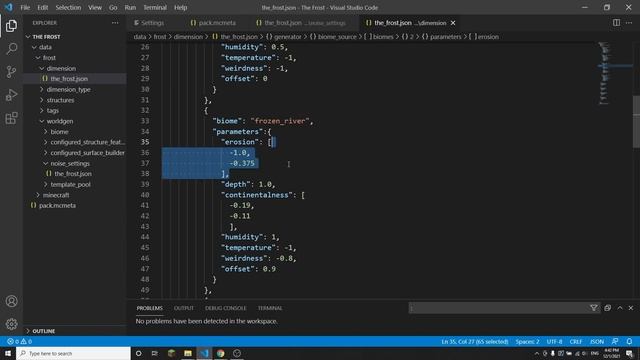Open Task View on taskbar

(x=155, y=353)
